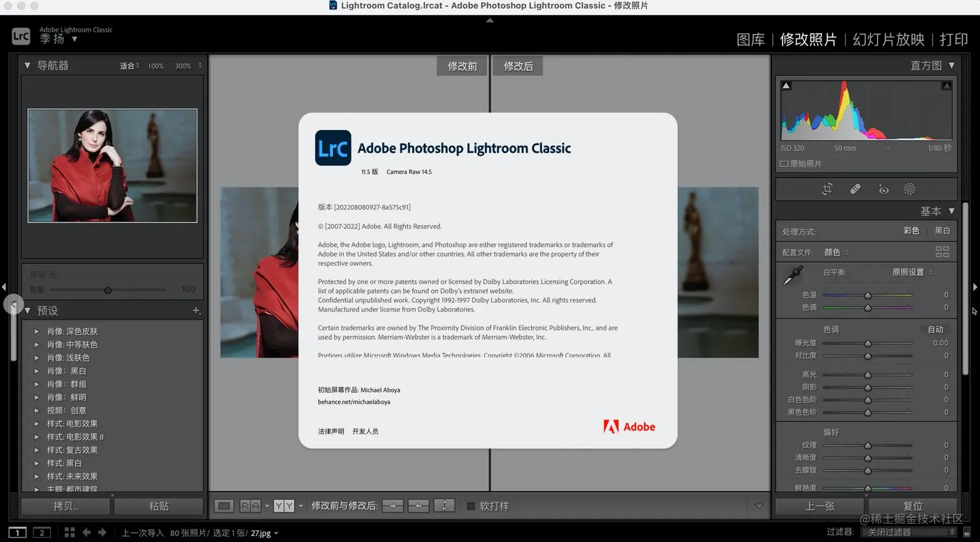
Task: Click the 上一张 button
Action: [820, 506]
